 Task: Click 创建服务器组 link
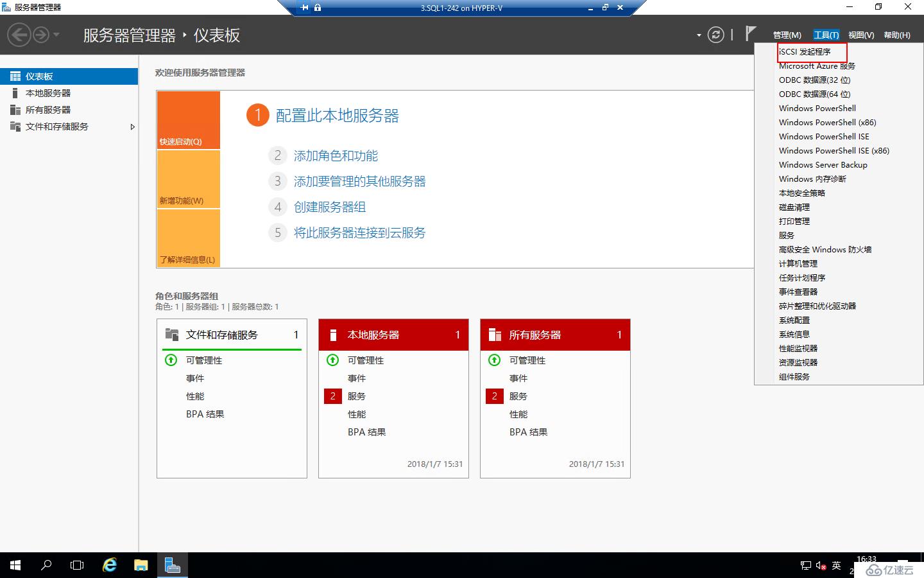coord(330,207)
